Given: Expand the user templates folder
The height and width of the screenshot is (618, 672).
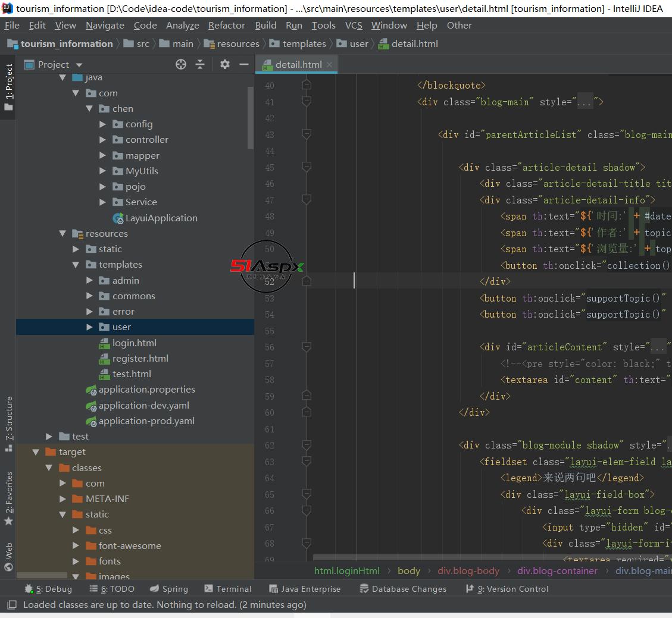Looking at the screenshot, I should click(x=89, y=327).
